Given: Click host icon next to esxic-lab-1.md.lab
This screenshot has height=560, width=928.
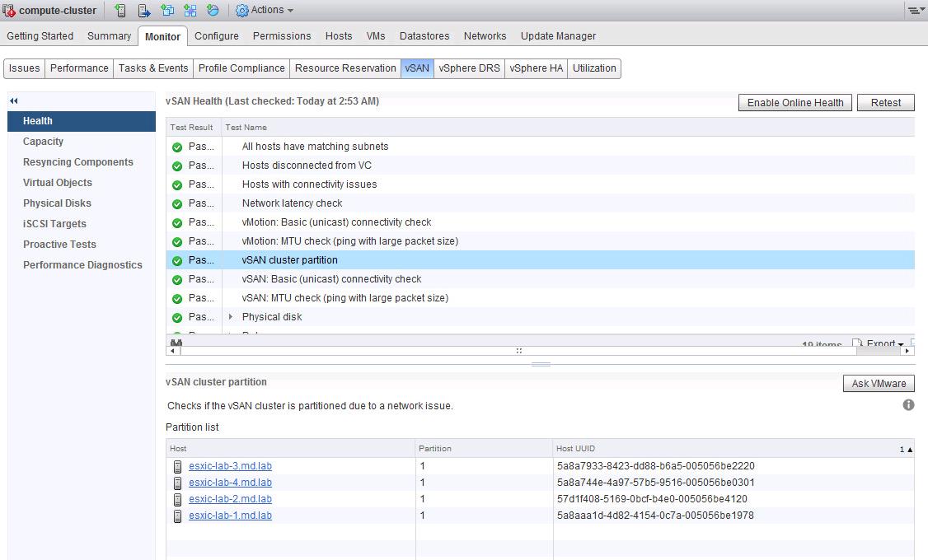Looking at the screenshot, I should 177,516.
